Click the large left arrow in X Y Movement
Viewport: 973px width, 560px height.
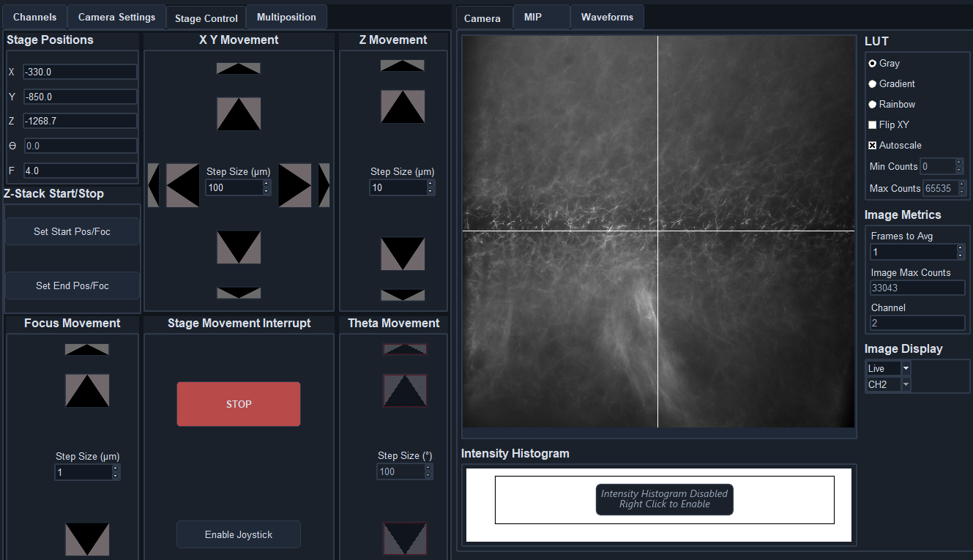click(182, 185)
